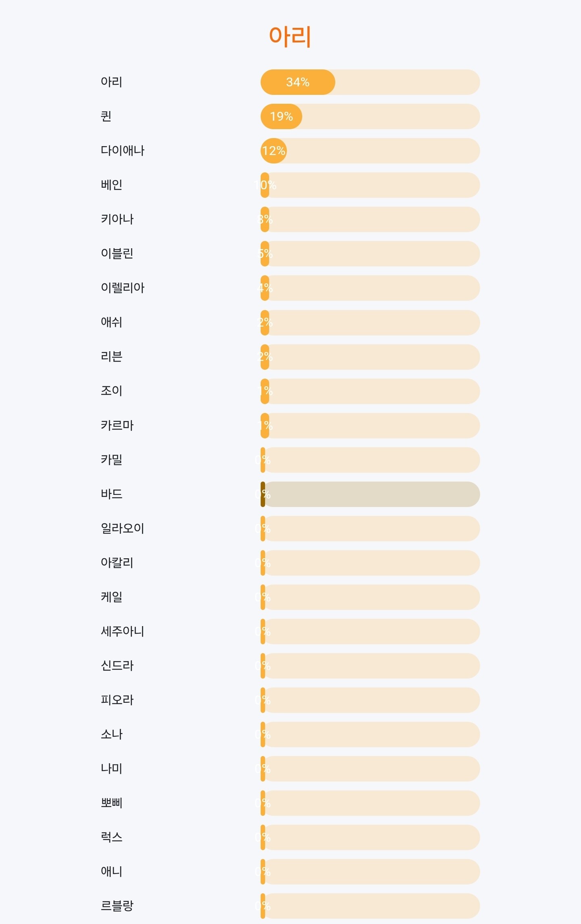Click the 조이 list label
The height and width of the screenshot is (924, 581).
[x=111, y=391]
